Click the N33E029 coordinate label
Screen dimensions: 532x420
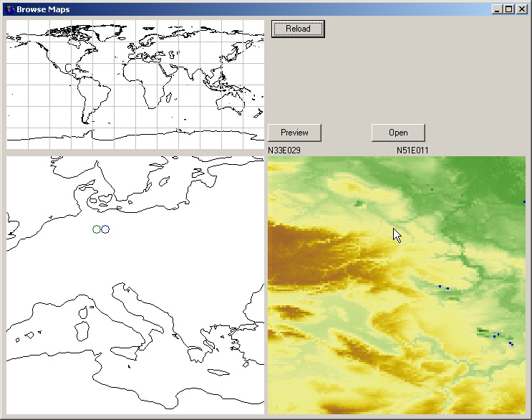[284, 151]
